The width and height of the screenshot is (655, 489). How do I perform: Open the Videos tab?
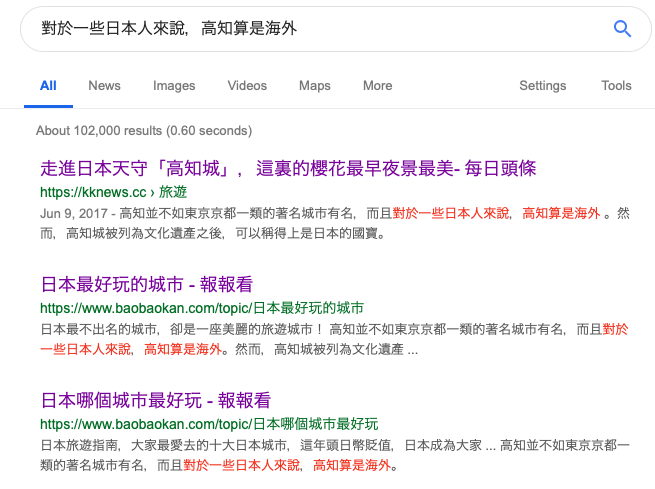point(247,86)
